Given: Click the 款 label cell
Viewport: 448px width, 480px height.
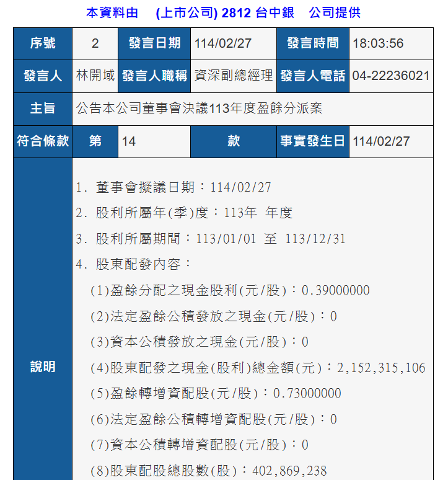Looking at the screenshot, I should click(x=234, y=141).
